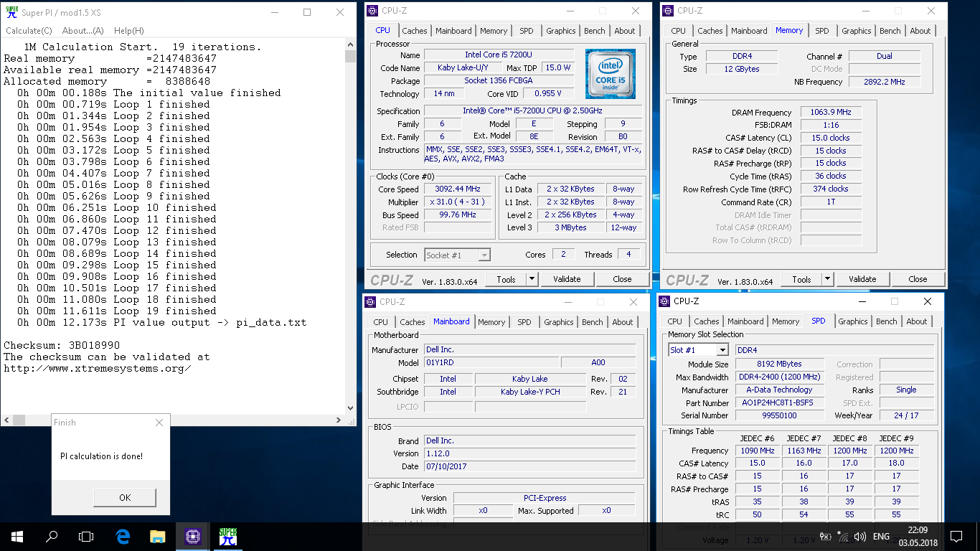Image resolution: width=980 pixels, height=551 pixels.
Task: Check the battery status tray icon
Action: tap(826, 536)
